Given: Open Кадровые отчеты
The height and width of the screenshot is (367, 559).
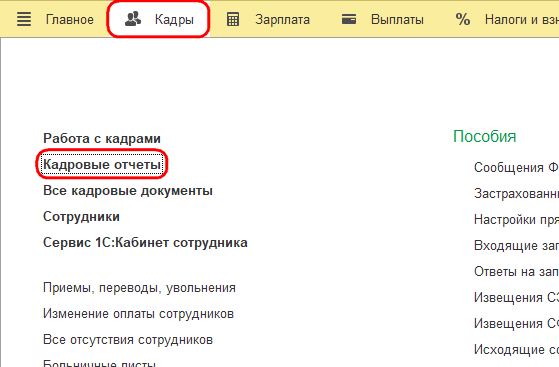Looking at the screenshot, I should 102,164.
